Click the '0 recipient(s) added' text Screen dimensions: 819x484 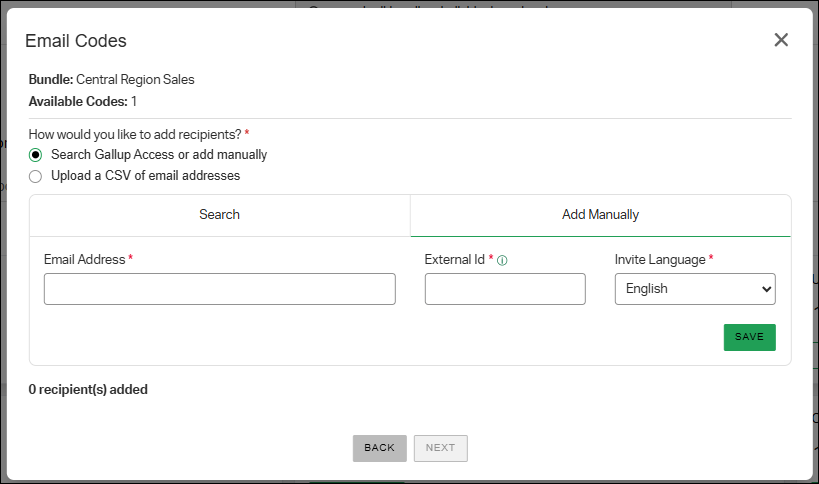pyautogui.click(x=88, y=389)
